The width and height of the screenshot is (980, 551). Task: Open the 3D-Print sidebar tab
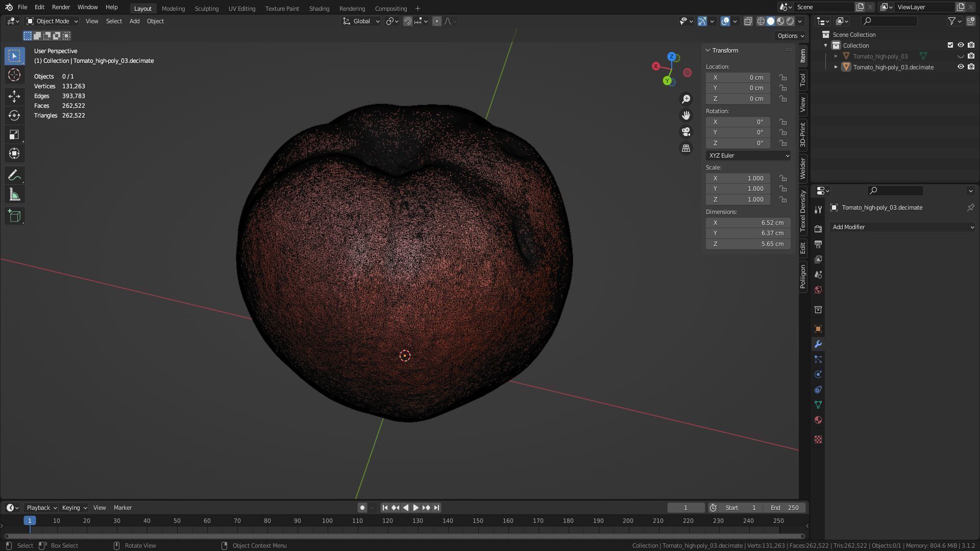pyautogui.click(x=803, y=135)
